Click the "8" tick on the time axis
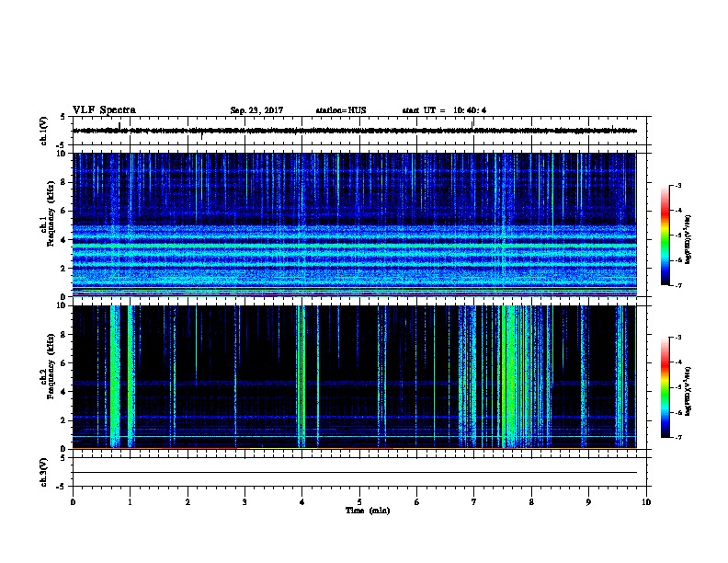The image size is (728, 563). point(531,502)
